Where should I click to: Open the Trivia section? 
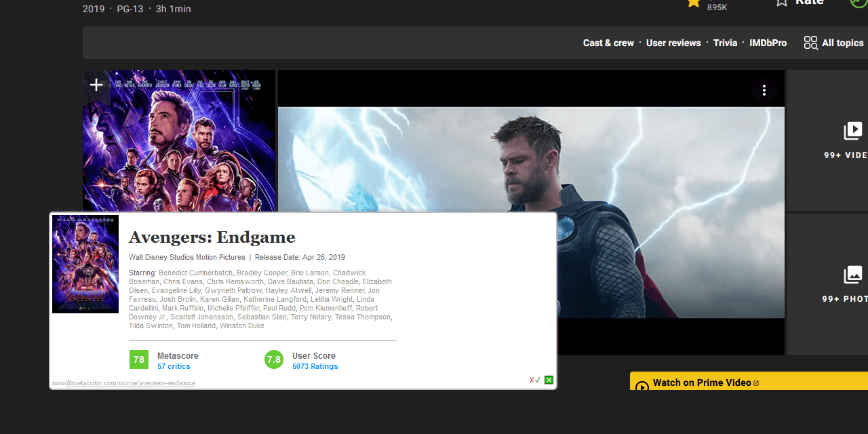[x=725, y=43]
